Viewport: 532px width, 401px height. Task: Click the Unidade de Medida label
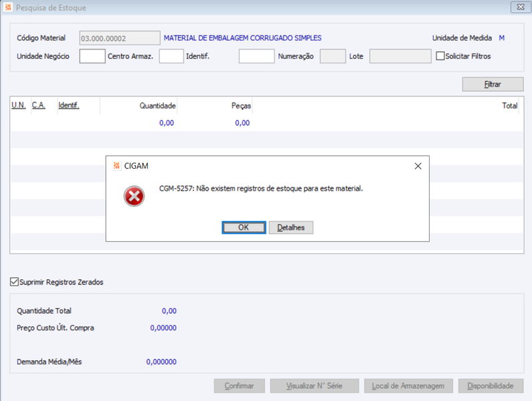[x=462, y=38]
